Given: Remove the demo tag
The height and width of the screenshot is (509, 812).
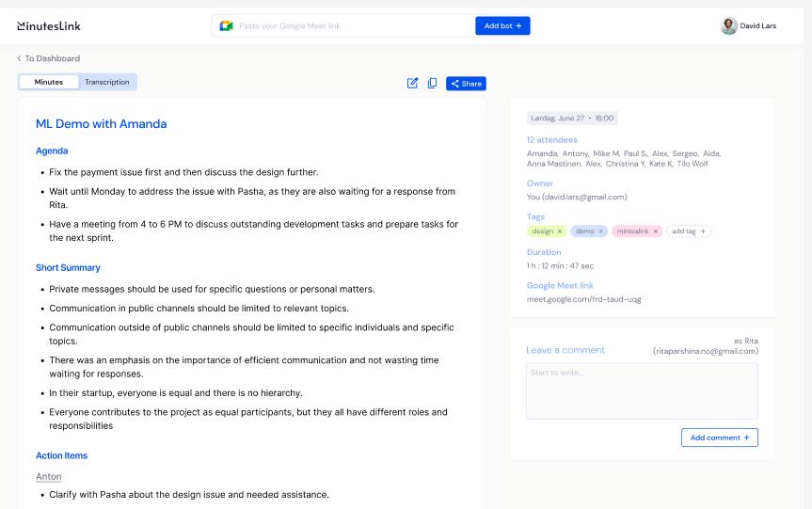Looking at the screenshot, I should (x=601, y=231).
